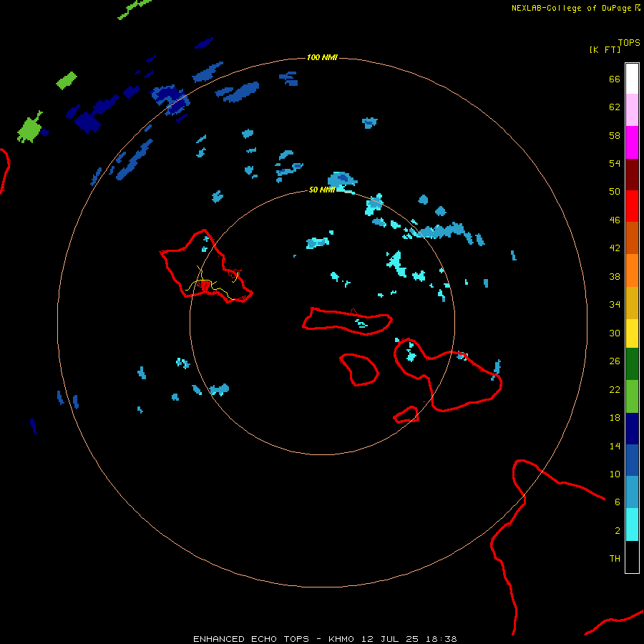
Task: Click the legend value "26"
Action: (x=615, y=361)
